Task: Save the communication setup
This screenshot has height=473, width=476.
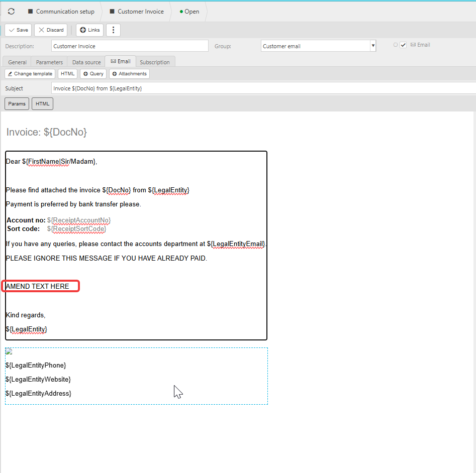Action: [x=18, y=30]
